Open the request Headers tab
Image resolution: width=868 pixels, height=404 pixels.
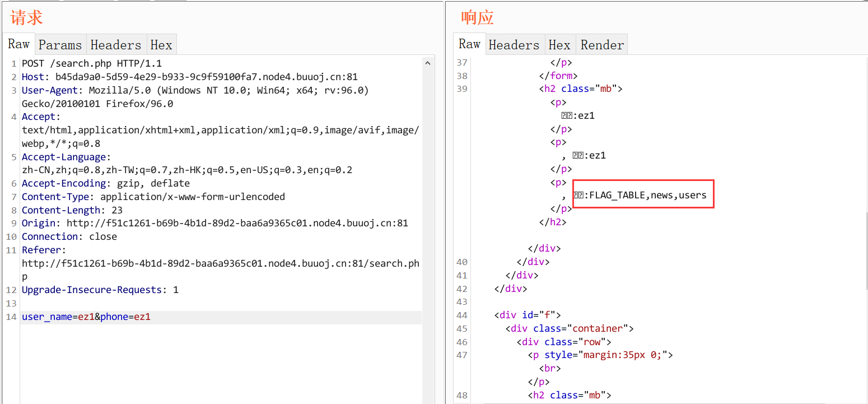point(116,45)
